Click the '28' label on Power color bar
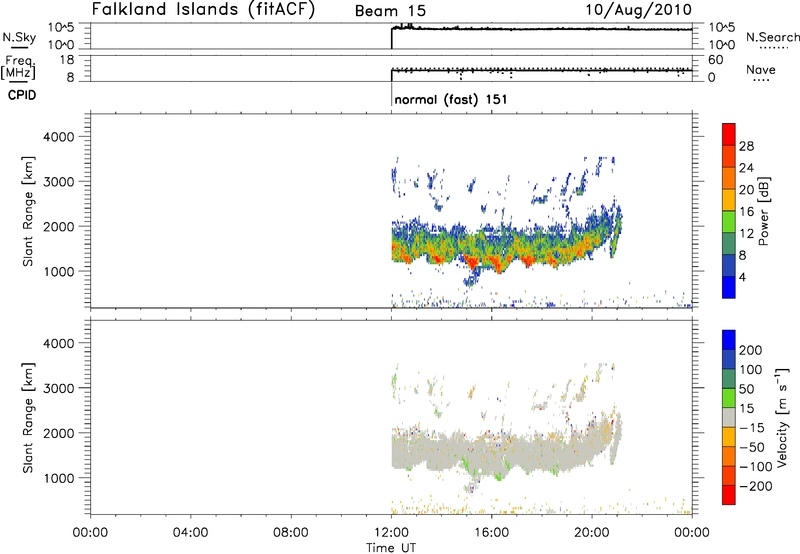Image resolution: width=800 pixels, height=554 pixels. click(746, 146)
